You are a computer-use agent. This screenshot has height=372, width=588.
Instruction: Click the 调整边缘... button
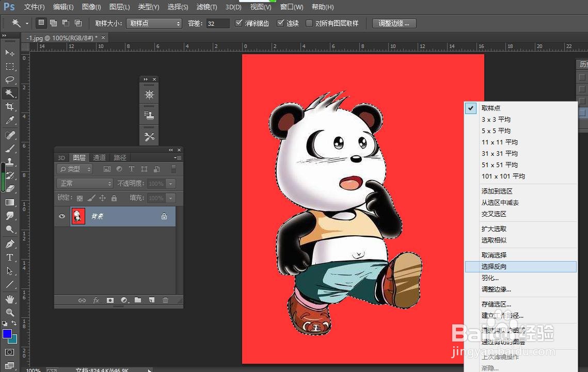click(394, 23)
